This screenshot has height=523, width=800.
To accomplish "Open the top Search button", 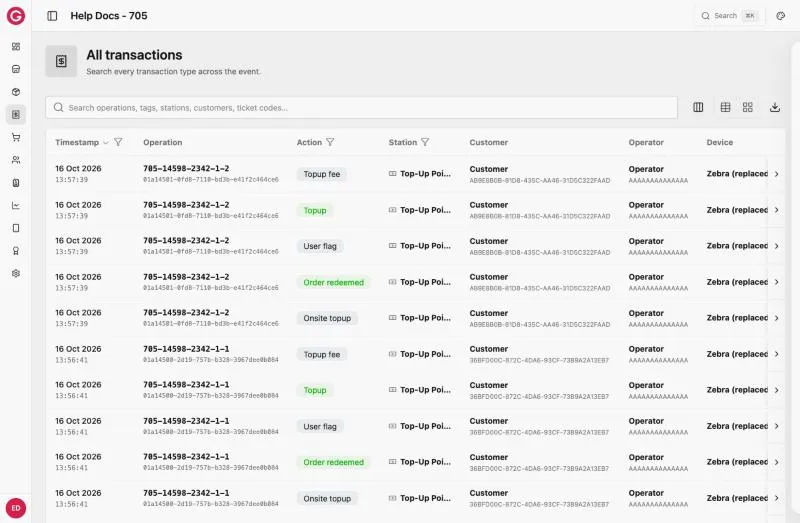I will tap(729, 16).
